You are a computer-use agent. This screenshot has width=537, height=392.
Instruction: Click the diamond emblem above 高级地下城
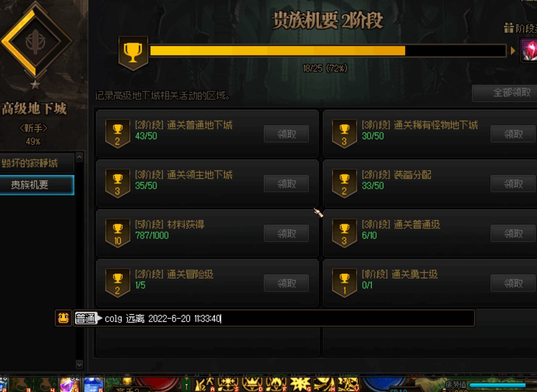tap(35, 42)
